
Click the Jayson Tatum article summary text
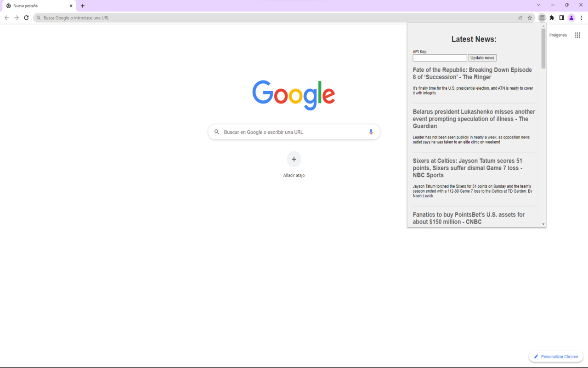pos(472,191)
